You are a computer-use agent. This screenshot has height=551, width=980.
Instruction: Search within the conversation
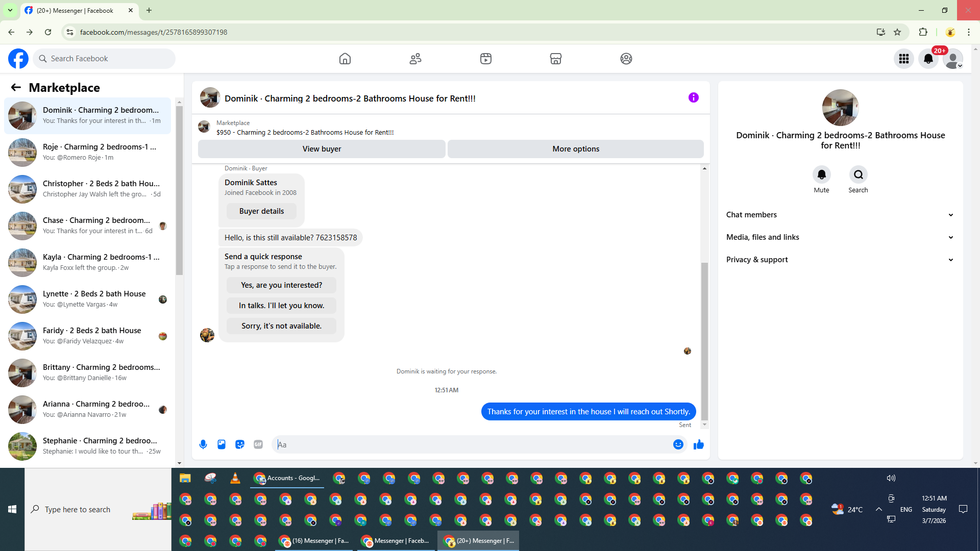tap(858, 175)
